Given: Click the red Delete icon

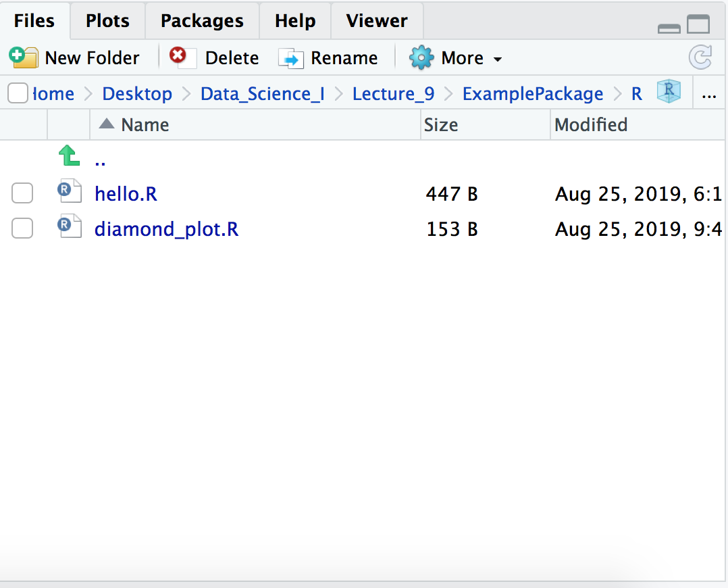Looking at the screenshot, I should tap(179, 57).
